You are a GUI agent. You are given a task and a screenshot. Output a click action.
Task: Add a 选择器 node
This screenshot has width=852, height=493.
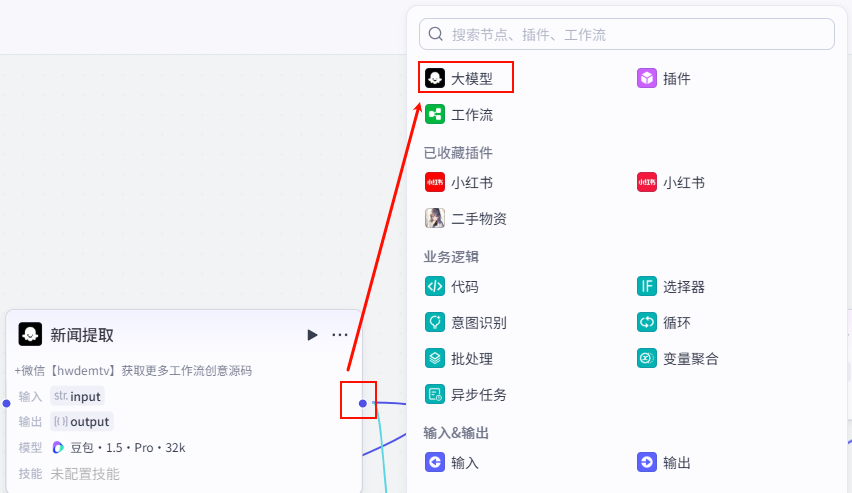[684, 286]
